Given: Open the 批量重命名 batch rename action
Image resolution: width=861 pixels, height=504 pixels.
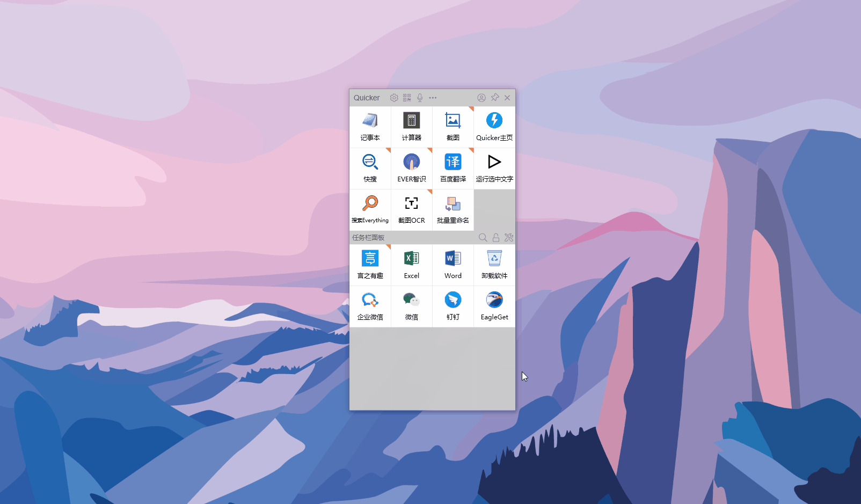Looking at the screenshot, I should [x=453, y=210].
